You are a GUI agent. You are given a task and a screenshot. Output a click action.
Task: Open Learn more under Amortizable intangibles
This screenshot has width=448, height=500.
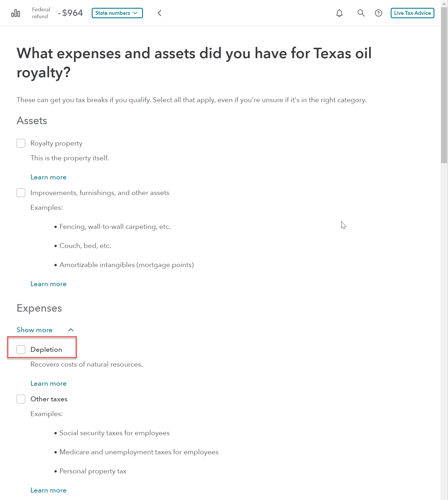coord(48,284)
